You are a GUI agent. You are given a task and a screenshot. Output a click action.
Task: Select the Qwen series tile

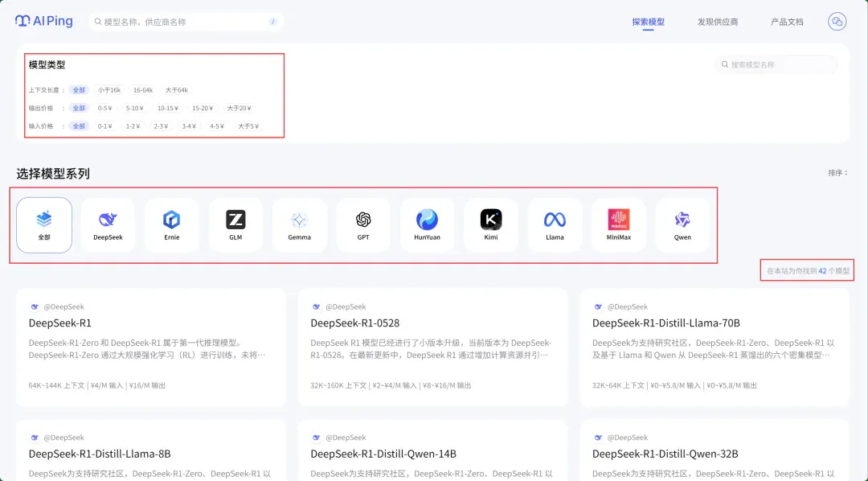tap(682, 225)
